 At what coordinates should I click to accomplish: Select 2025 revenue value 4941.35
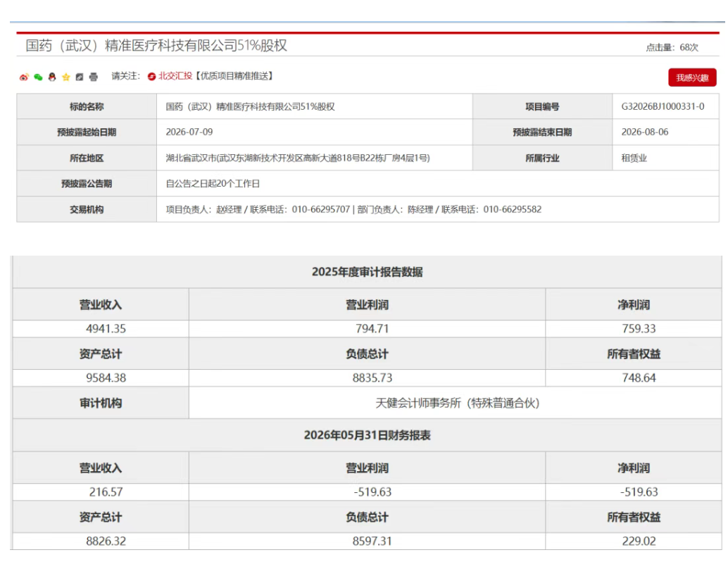point(106,329)
